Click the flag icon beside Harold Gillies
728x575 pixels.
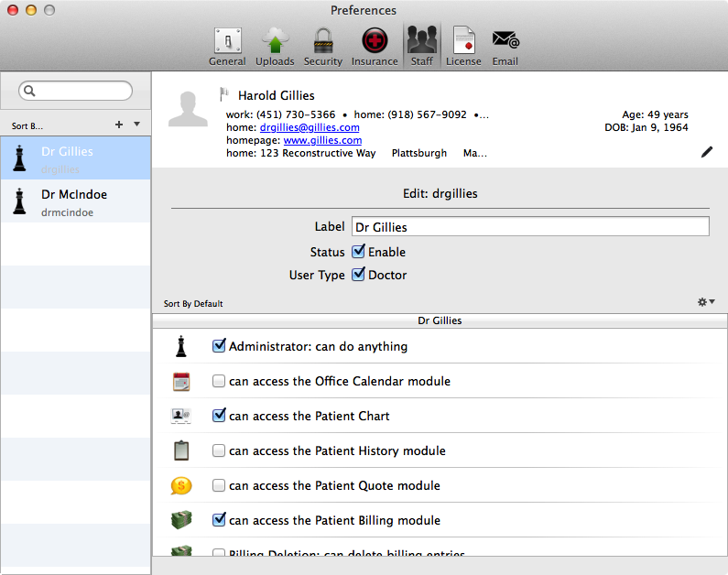[x=224, y=94]
